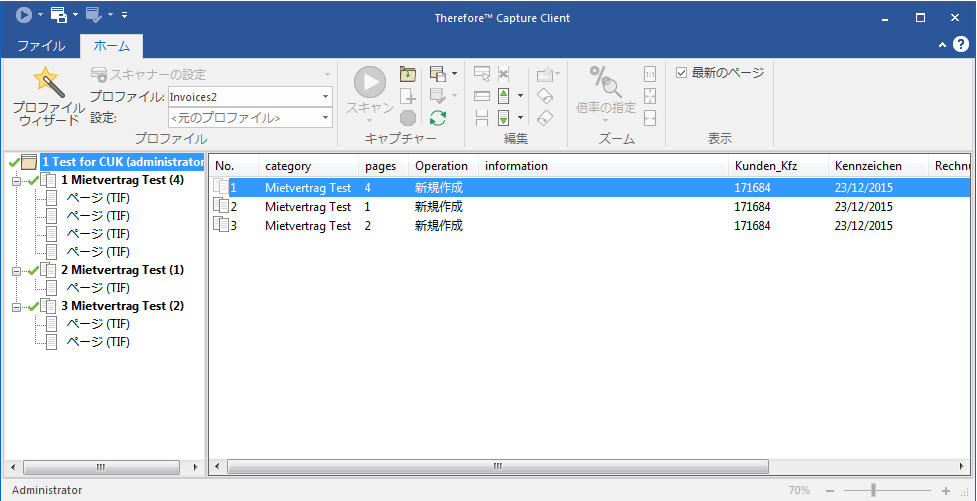Screen dimensions: 977x501
Task: Click the 1:1 actual size zoom icon
Action: coord(650,74)
